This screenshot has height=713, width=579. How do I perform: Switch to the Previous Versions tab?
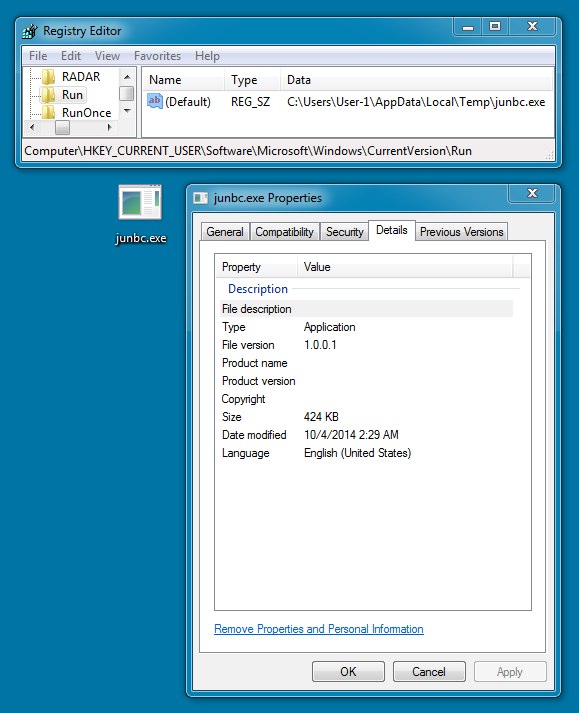tap(461, 232)
